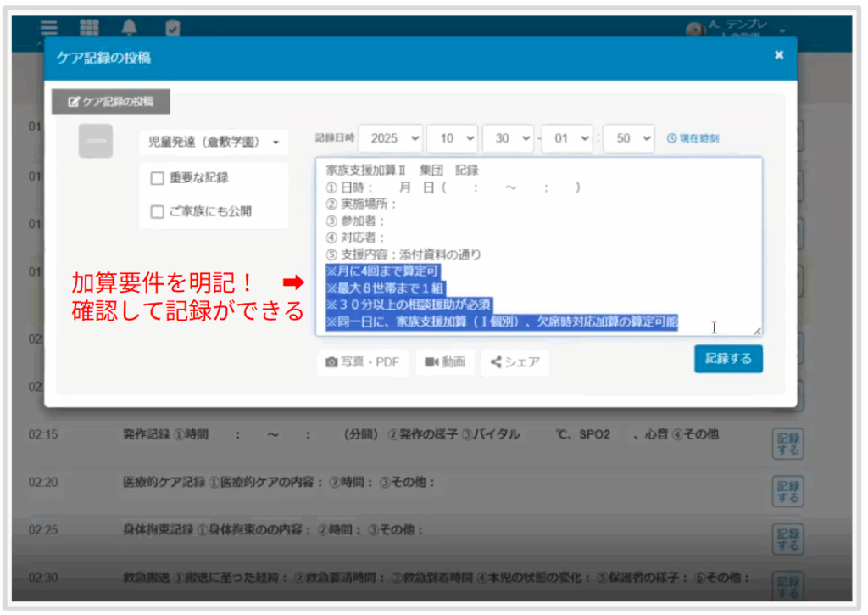Open the minute dropdown showing 50
The image size is (868, 615).
[628, 138]
